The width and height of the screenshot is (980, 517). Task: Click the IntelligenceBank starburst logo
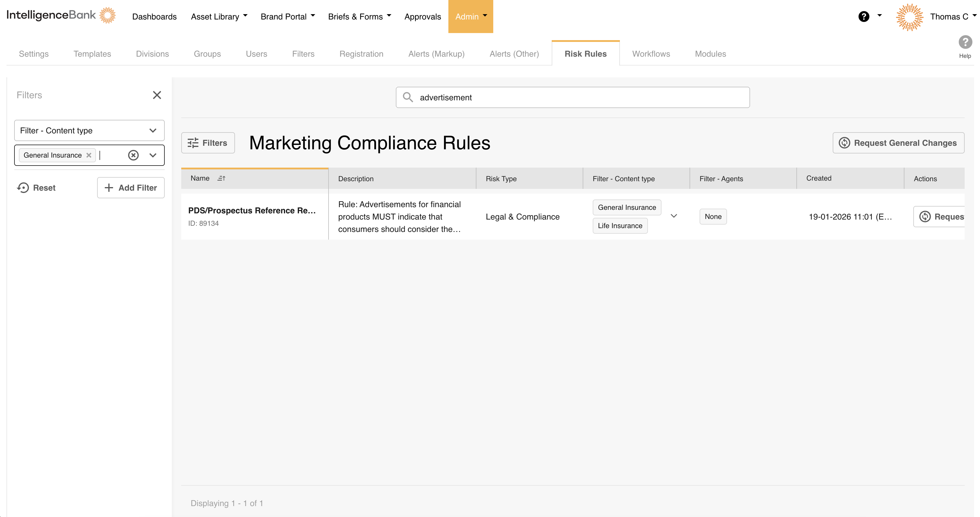pyautogui.click(x=108, y=15)
